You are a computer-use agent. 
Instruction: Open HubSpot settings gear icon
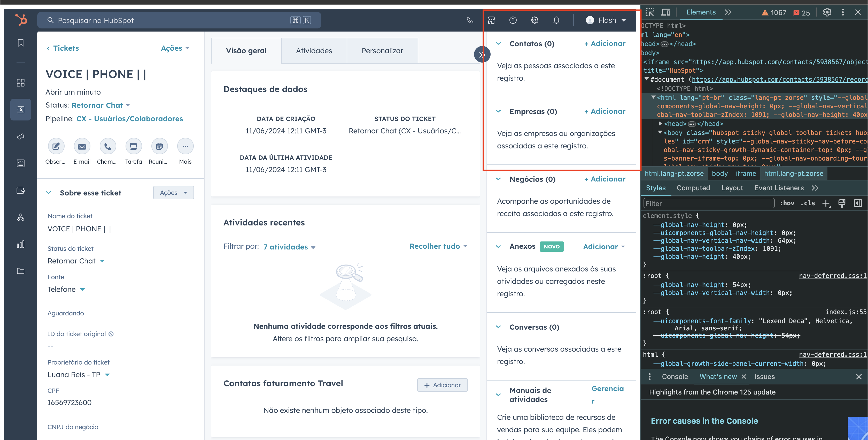click(534, 20)
